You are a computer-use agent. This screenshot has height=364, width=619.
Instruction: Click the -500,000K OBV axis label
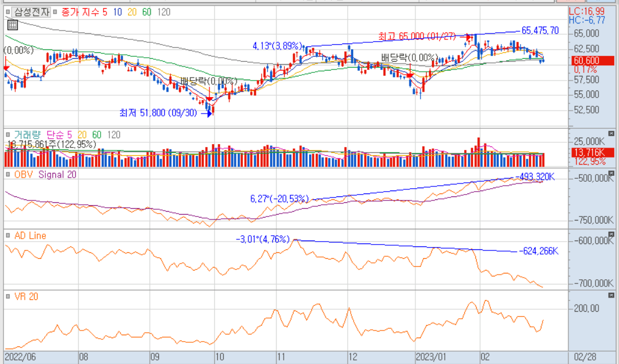[x=593, y=178]
